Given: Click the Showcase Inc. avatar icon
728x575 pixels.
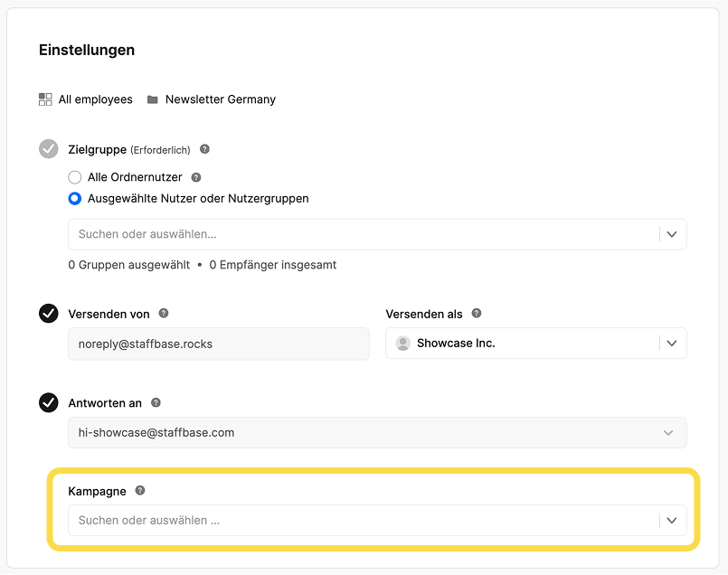Looking at the screenshot, I should (403, 343).
